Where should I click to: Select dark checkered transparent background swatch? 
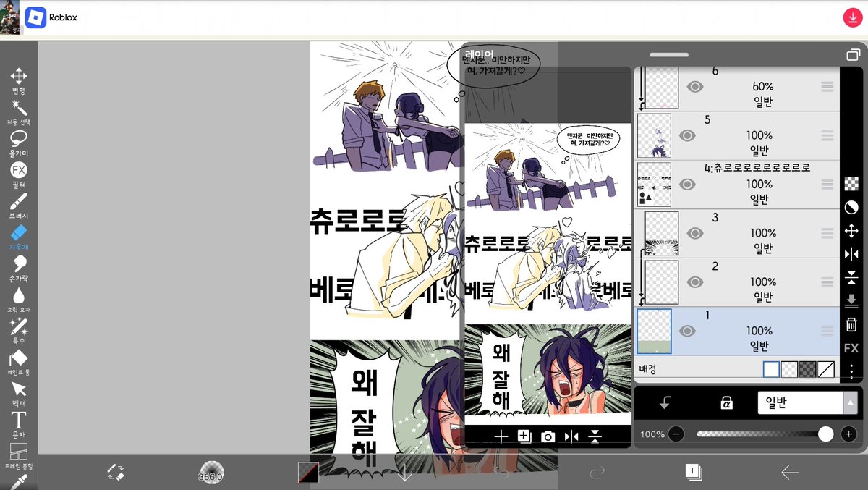coord(808,369)
